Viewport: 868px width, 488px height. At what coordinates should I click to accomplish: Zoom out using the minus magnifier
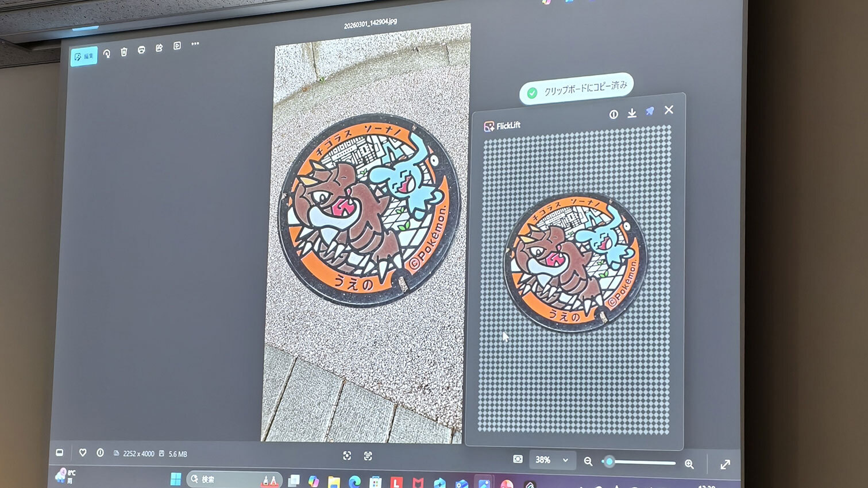click(588, 461)
